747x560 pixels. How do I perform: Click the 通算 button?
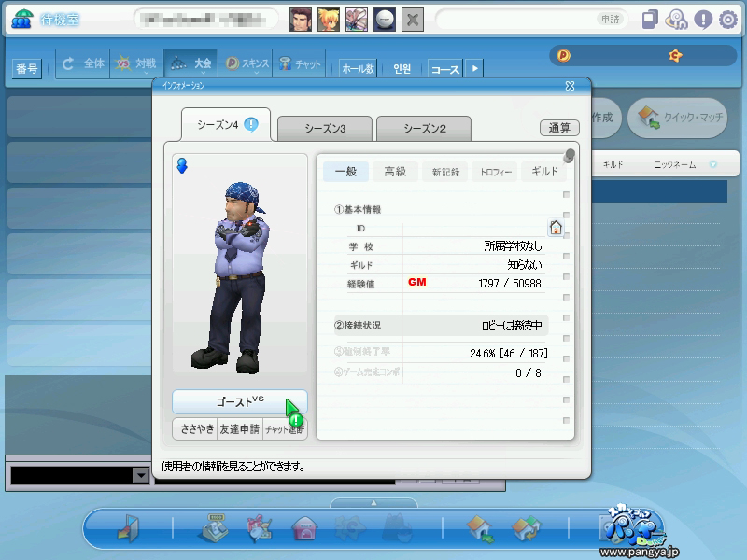559,128
